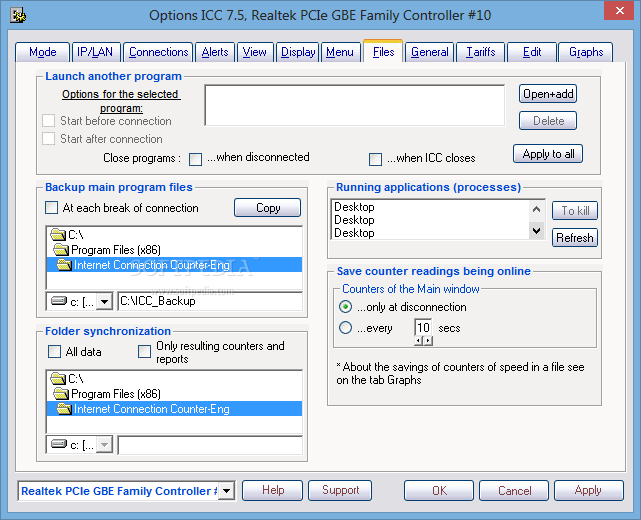Click Apply to all button

(548, 154)
